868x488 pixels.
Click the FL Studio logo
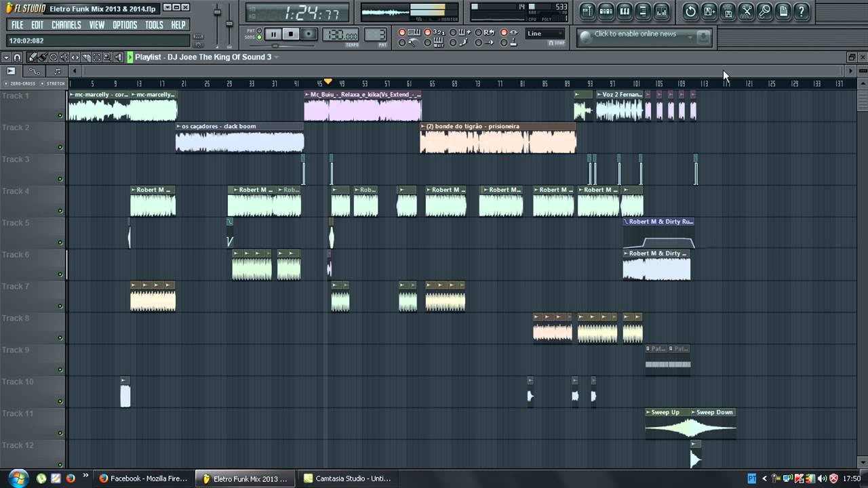[x=24, y=8]
